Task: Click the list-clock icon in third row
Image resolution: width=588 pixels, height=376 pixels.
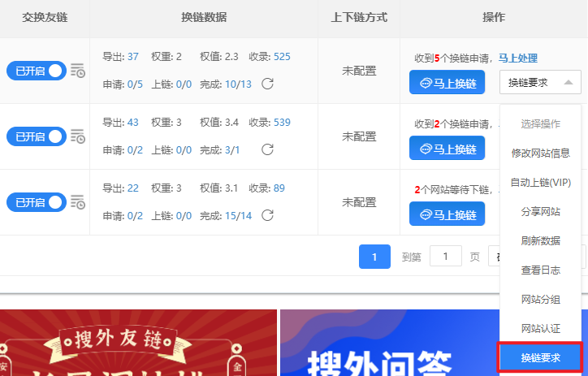Action: pos(78,201)
